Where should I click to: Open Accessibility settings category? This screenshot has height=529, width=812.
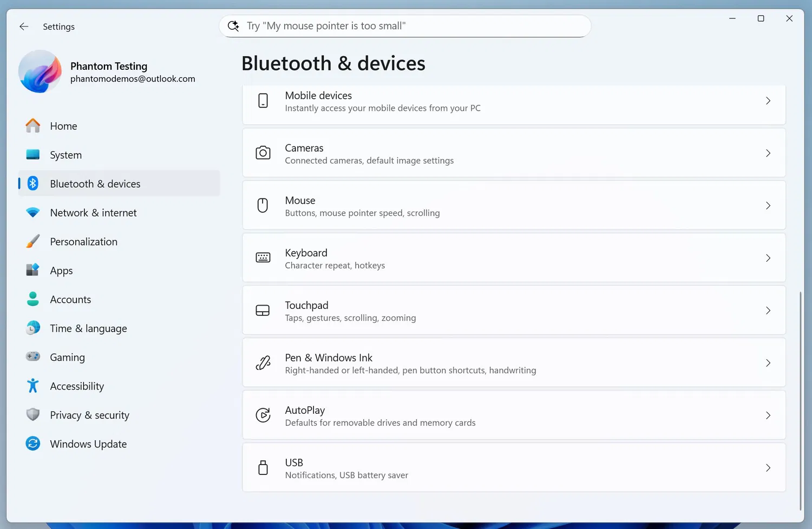click(77, 386)
